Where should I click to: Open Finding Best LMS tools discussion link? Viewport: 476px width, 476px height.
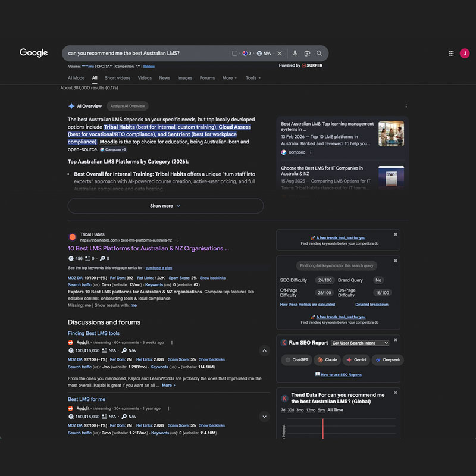(93, 333)
